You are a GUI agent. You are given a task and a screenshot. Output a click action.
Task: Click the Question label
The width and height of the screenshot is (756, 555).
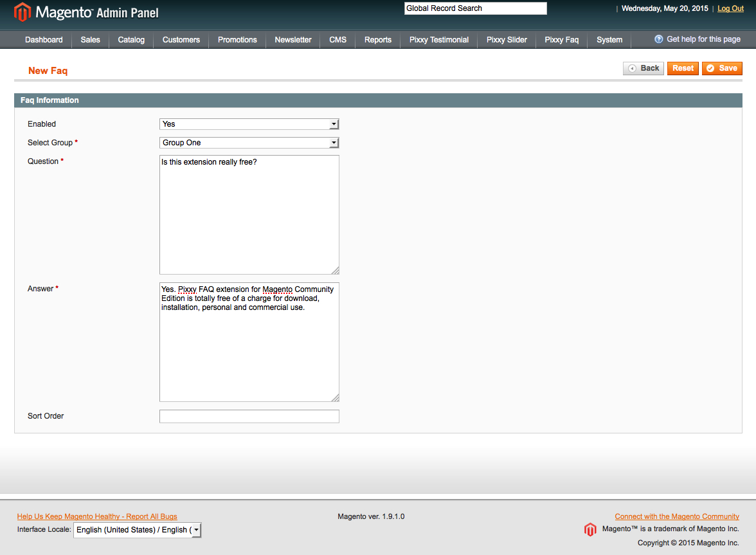tap(43, 161)
